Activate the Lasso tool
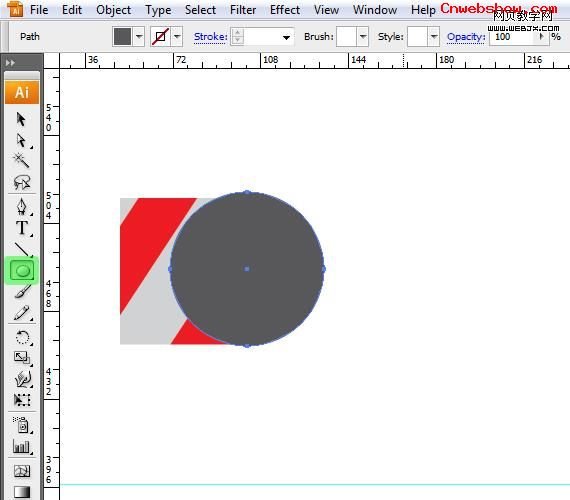Viewport: 570px width, 500px height. (x=22, y=182)
